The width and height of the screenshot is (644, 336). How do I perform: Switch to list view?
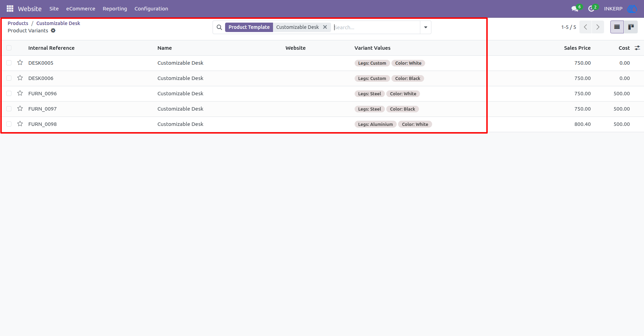pyautogui.click(x=617, y=27)
